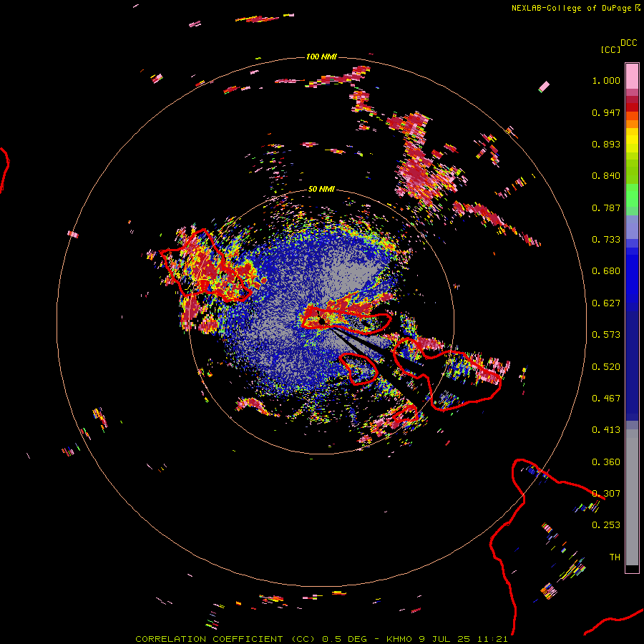Click the DCC label above the color scale
644x644 pixels.
[x=629, y=43]
